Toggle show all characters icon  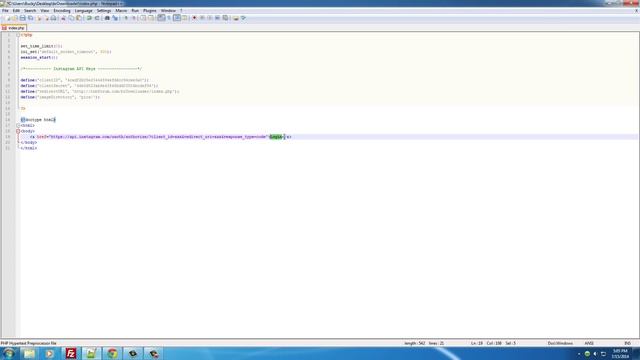point(169,18)
